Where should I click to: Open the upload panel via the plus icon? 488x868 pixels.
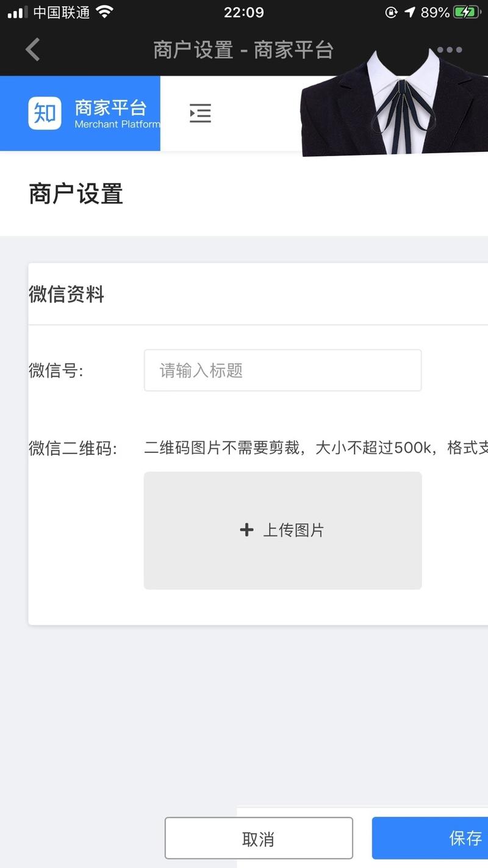pos(247,530)
